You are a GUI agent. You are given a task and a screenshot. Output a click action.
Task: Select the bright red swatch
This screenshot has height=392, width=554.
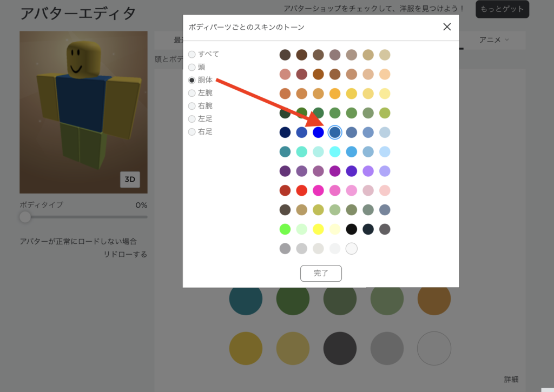click(302, 190)
